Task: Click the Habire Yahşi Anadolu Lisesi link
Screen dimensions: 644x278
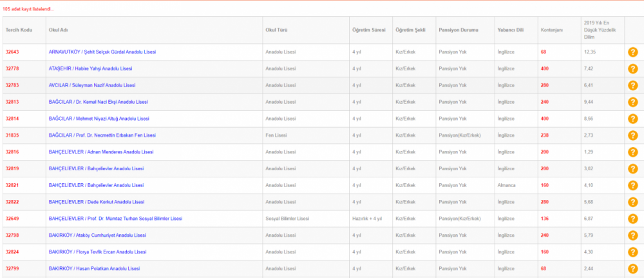Action: [91, 68]
